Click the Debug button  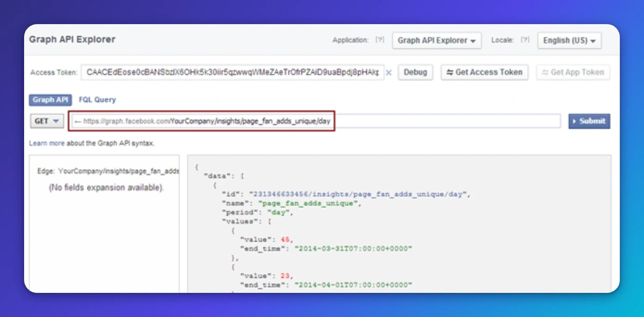pos(415,72)
